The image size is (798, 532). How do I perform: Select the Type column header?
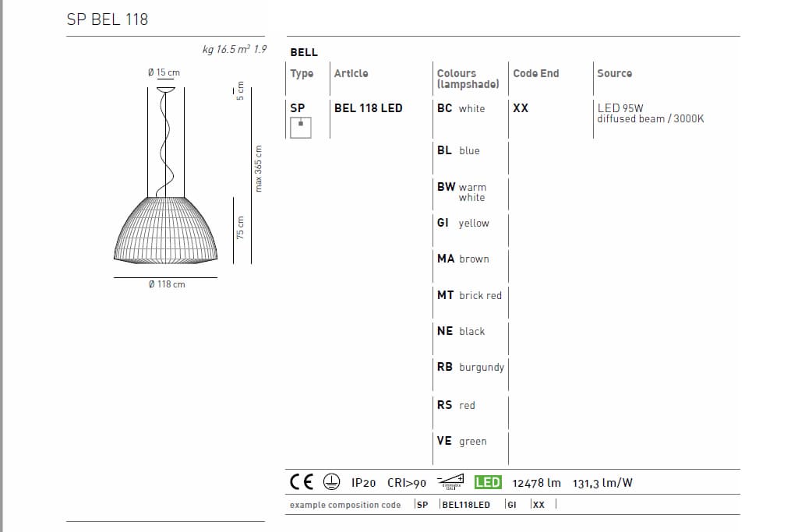[x=303, y=73]
